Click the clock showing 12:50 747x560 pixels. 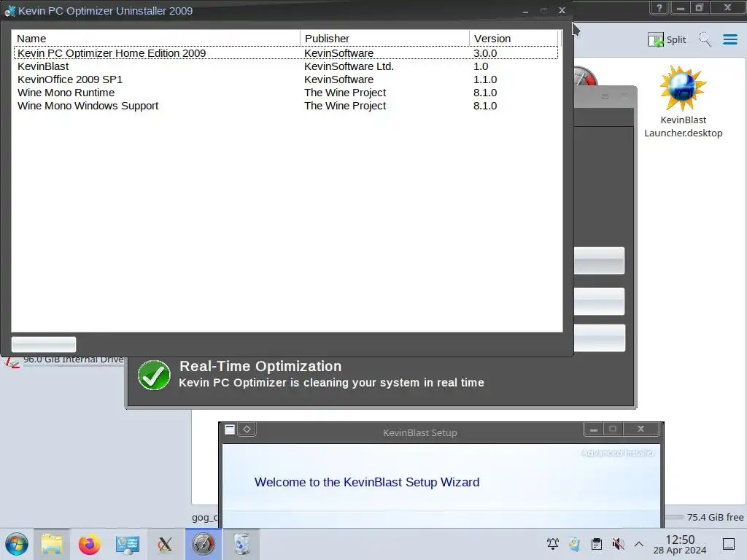[x=680, y=540]
